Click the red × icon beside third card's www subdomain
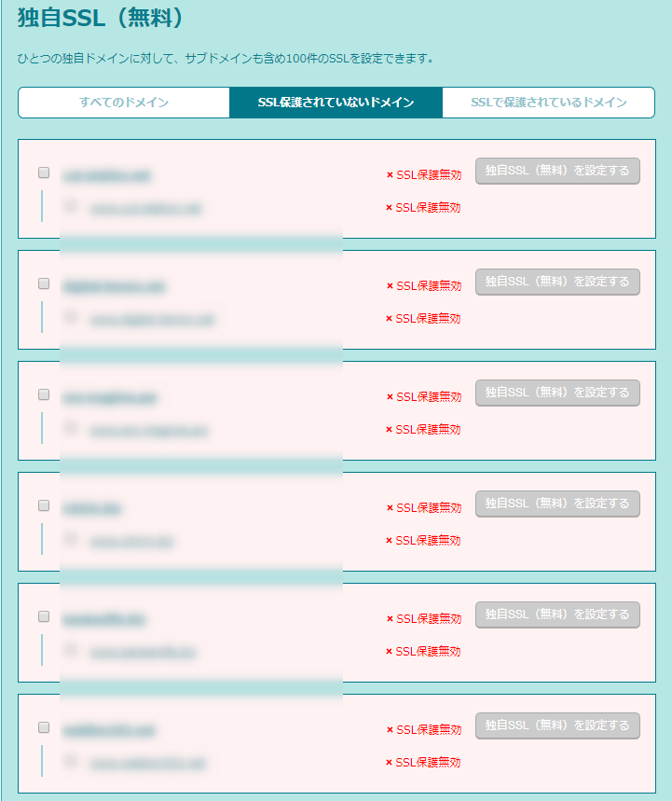The width and height of the screenshot is (672, 801). pyautogui.click(x=390, y=430)
